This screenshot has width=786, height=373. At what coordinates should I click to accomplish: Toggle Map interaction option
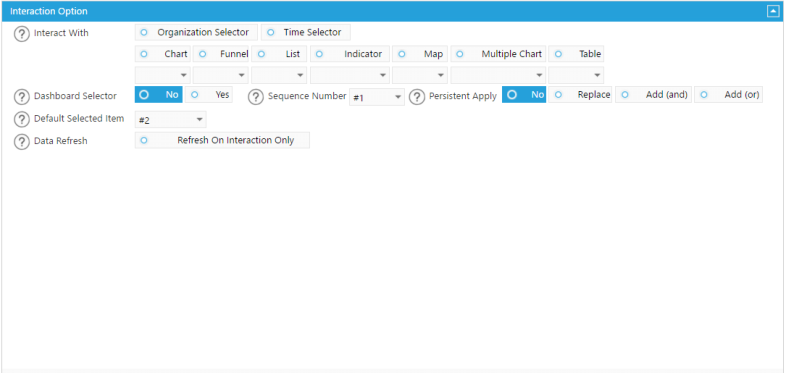point(420,54)
